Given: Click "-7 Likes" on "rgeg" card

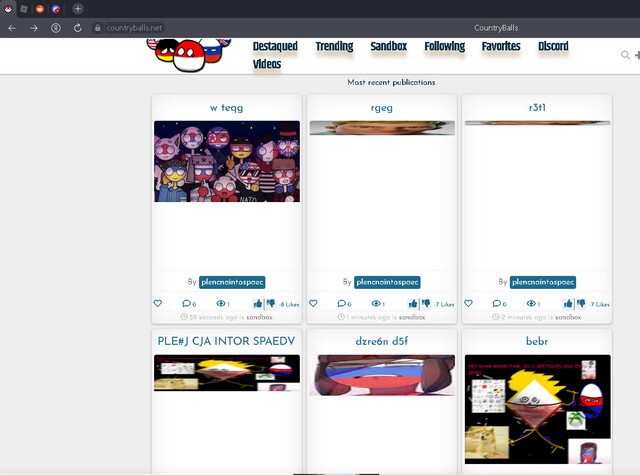Looking at the screenshot, I should [x=444, y=304].
